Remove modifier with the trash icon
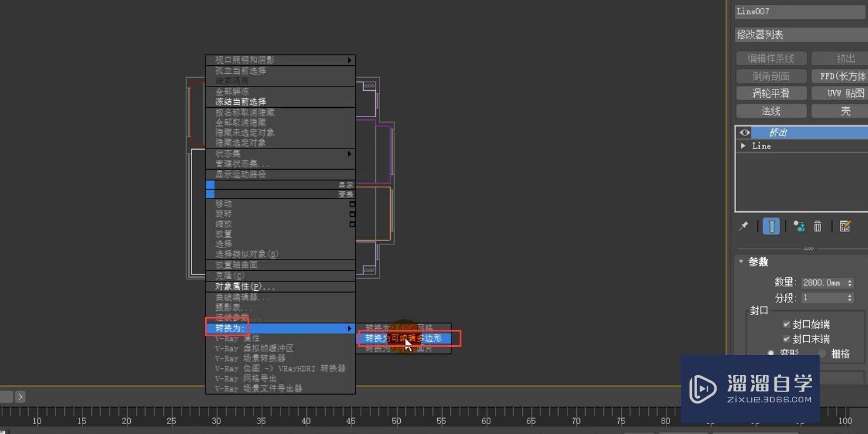Viewport: 868px width, 434px height. point(818,226)
